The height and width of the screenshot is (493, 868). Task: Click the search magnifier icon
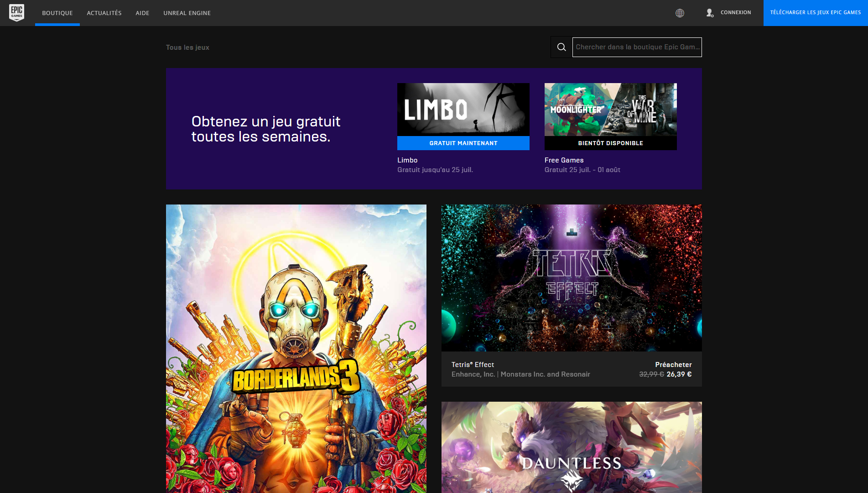coord(561,47)
